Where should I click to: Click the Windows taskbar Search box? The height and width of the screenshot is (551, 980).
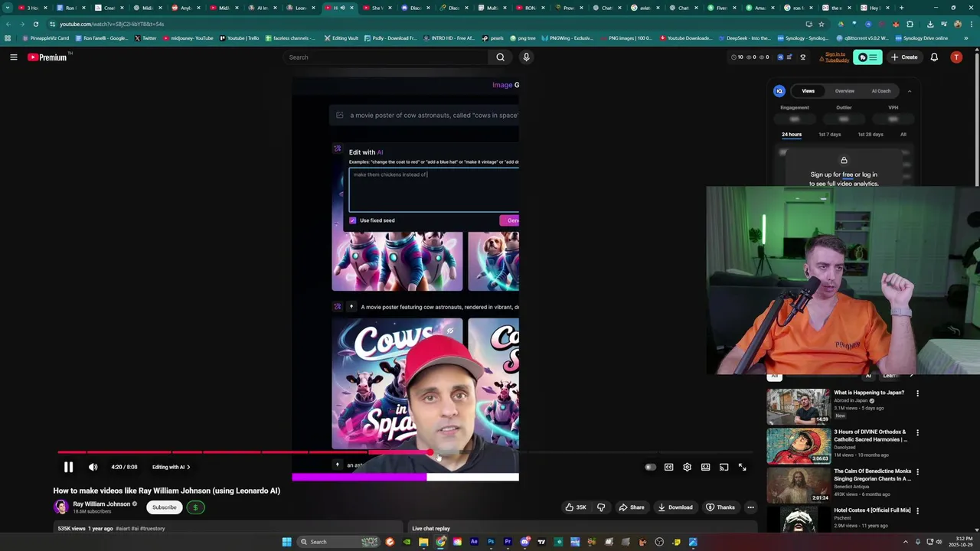[x=338, y=542]
